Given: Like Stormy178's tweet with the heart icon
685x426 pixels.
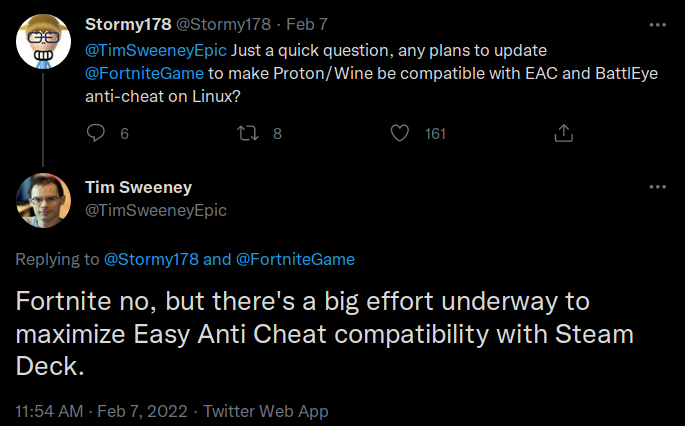Looking at the screenshot, I should pyautogui.click(x=400, y=133).
